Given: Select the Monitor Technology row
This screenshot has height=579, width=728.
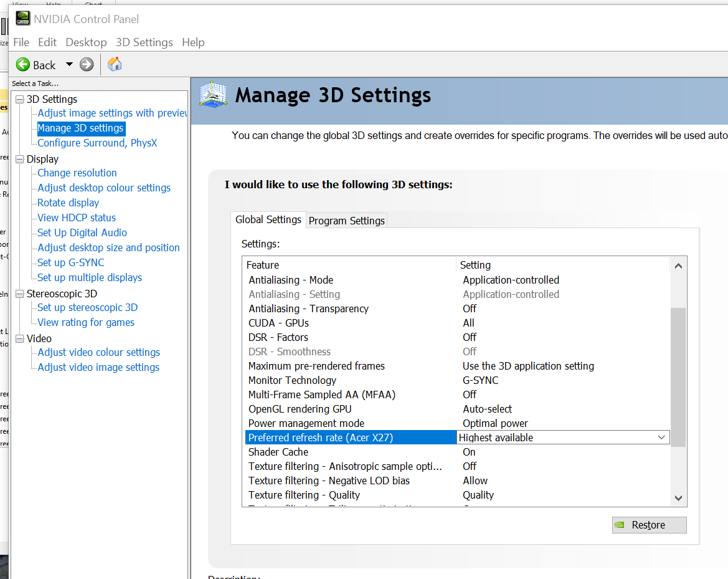Looking at the screenshot, I should (457, 380).
